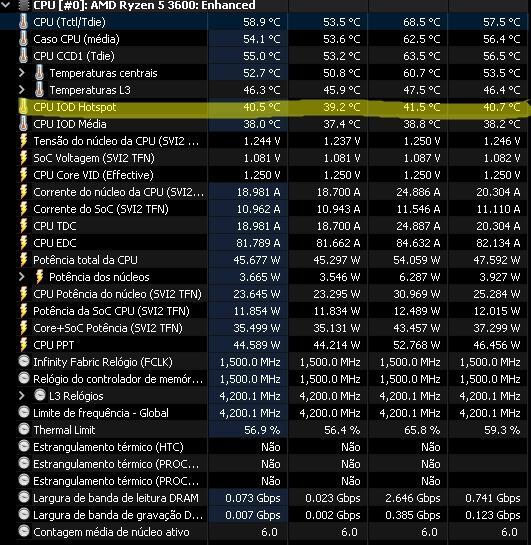Click the 54.059 W value of Potência total
The width and height of the screenshot is (531, 545).
click(417, 260)
